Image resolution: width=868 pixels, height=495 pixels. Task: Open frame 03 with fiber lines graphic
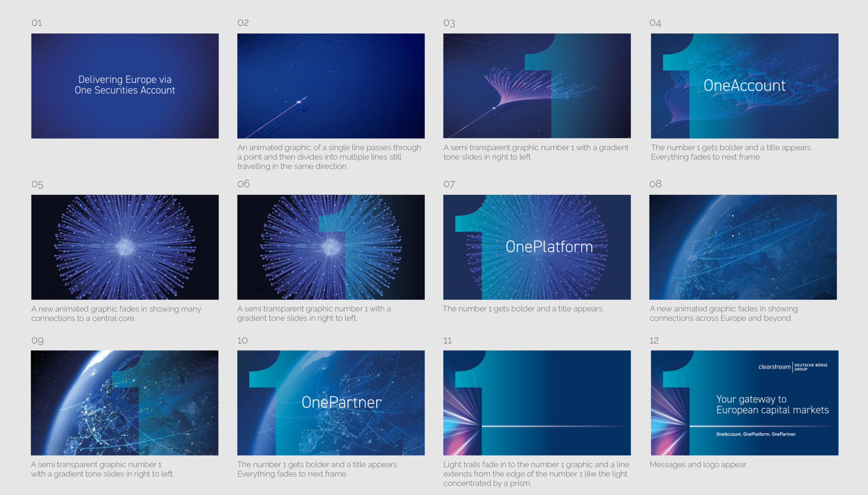536,86
